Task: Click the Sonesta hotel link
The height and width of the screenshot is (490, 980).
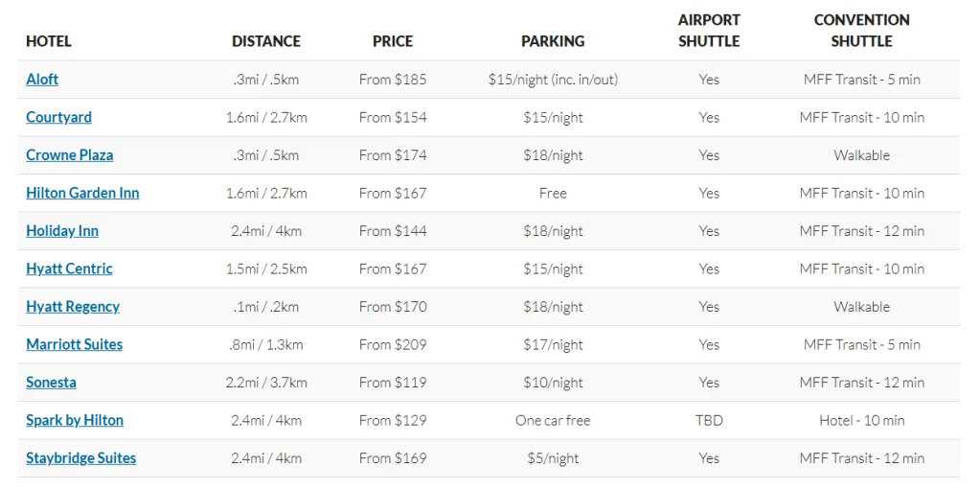Action: (51, 383)
